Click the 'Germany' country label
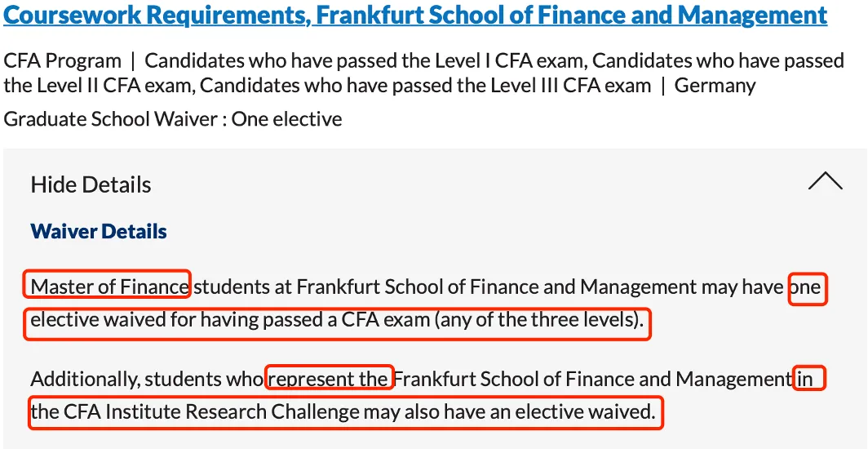868x449 pixels. click(x=715, y=86)
